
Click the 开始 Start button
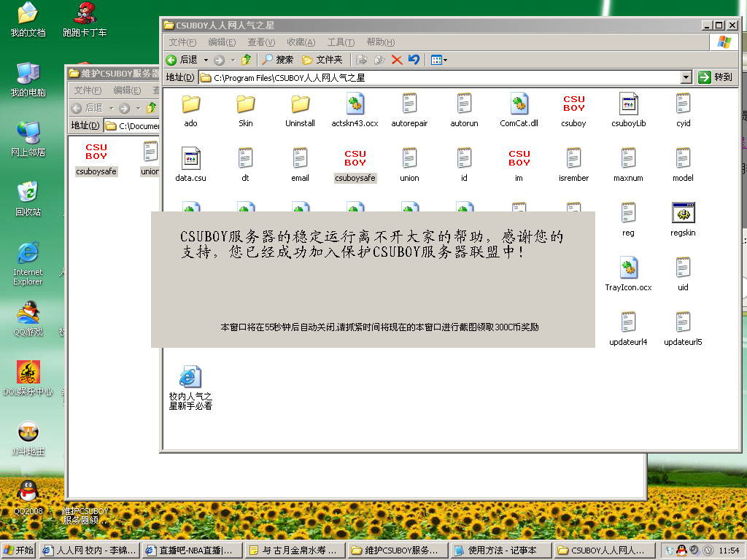pos(18,551)
